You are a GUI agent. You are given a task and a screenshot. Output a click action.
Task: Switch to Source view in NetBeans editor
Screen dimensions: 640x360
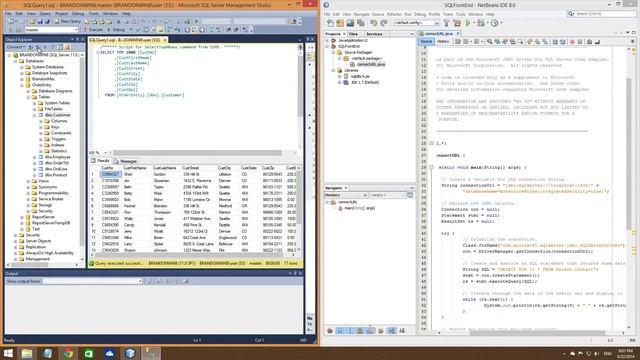tap(426, 42)
